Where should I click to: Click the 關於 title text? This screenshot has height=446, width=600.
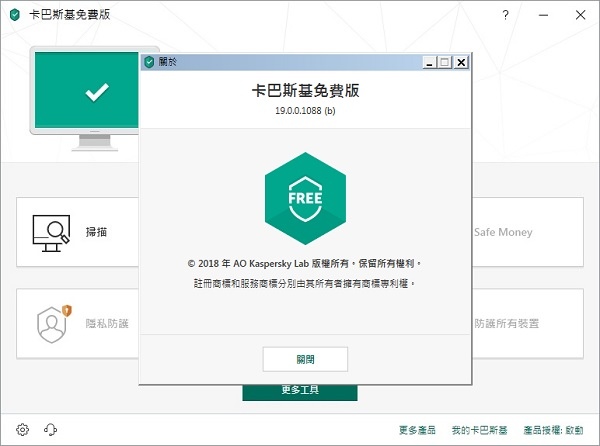coord(167,62)
